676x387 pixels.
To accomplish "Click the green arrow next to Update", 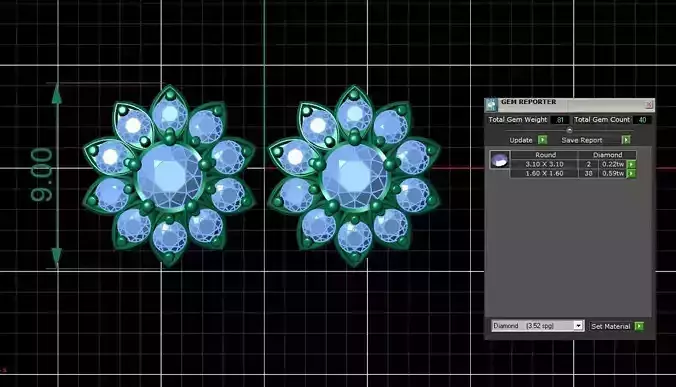I will point(542,140).
